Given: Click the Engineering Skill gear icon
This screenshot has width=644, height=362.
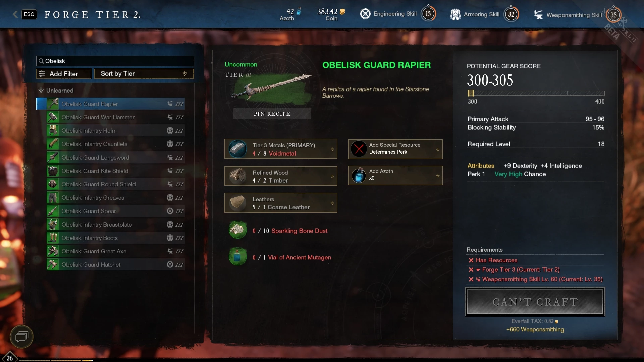Looking at the screenshot, I should point(365,14).
